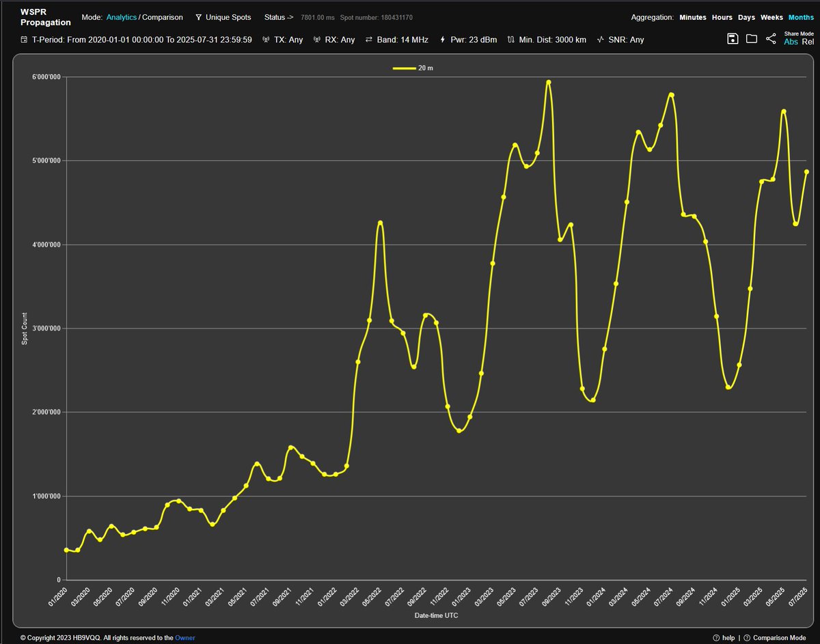Click the share icon
Screen dimensions: 820x644
[x=771, y=39]
